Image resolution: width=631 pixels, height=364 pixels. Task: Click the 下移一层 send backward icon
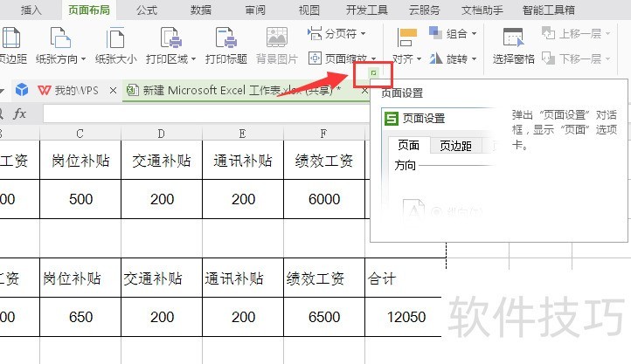pyautogui.click(x=549, y=58)
